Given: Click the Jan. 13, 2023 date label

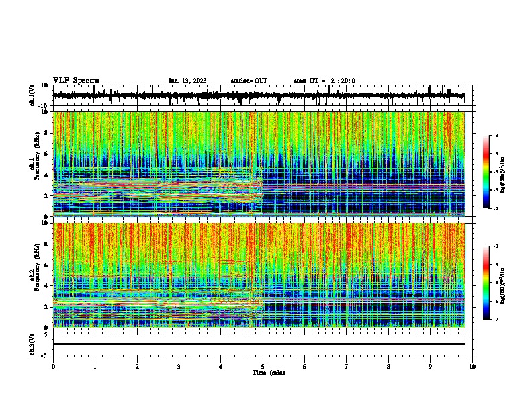Looking at the screenshot, I should pos(187,81).
